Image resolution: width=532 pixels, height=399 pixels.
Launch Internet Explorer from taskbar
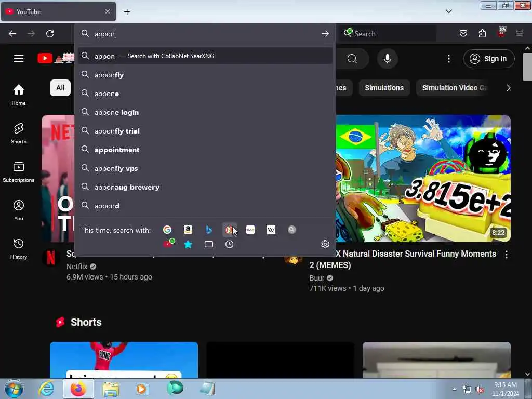46,389
